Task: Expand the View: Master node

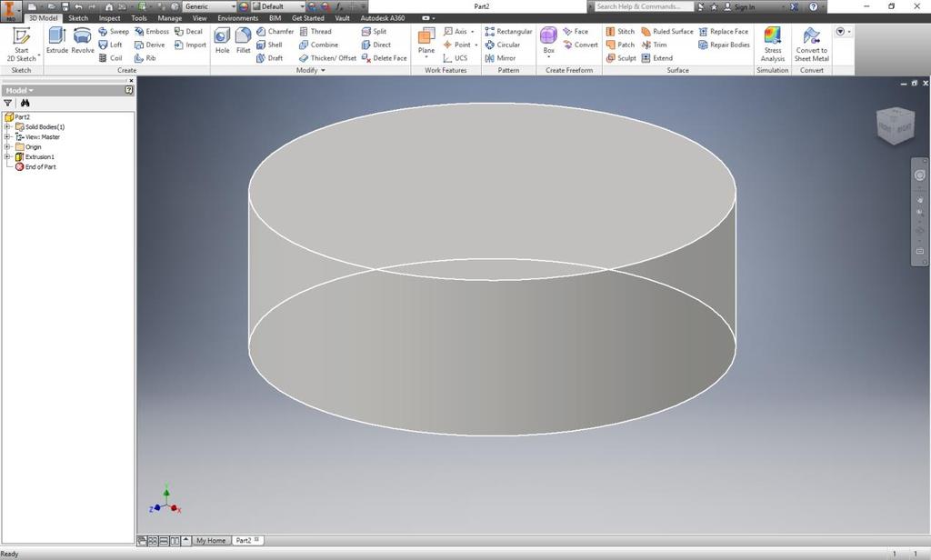Action: 7,137
